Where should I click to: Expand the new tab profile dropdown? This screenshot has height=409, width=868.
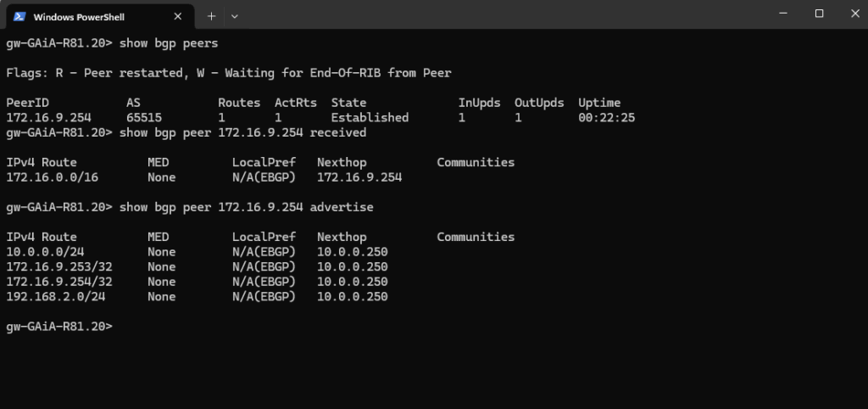(x=234, y=17)
